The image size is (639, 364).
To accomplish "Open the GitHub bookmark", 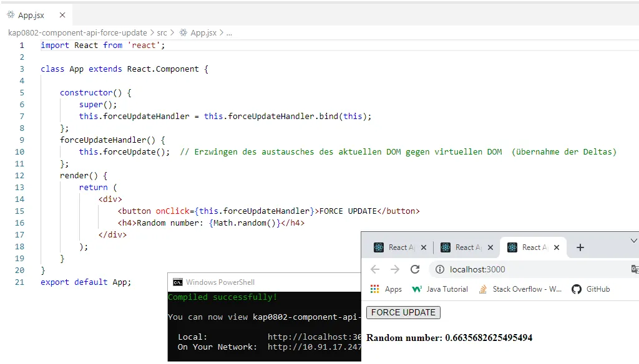I will point(591,289).
